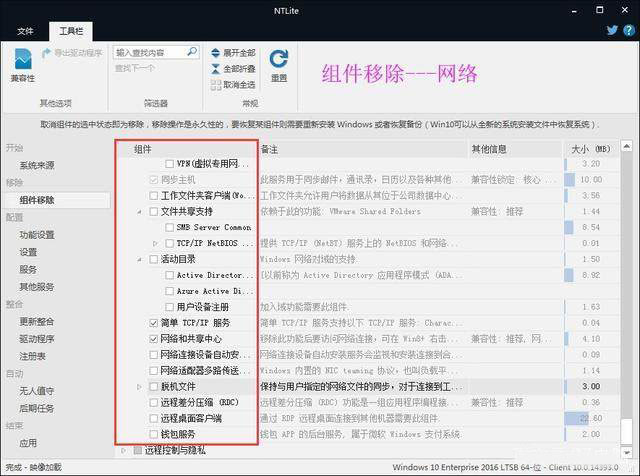Open 服务 in sidebar
The width and height of the screenshot is (640, 476).
tap(28, 269)
